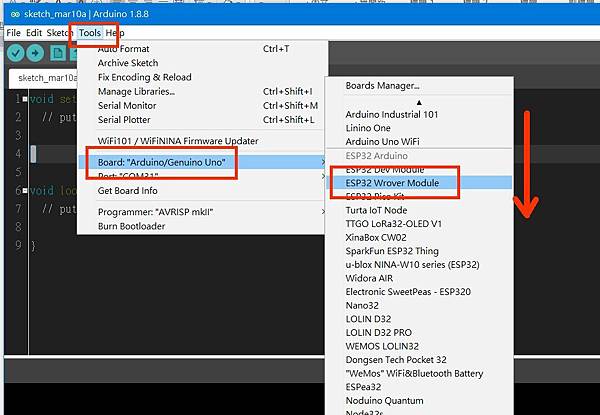The image size is (600, 415).
Task: Click Burn Bootloader
Action: click(202, 226)
